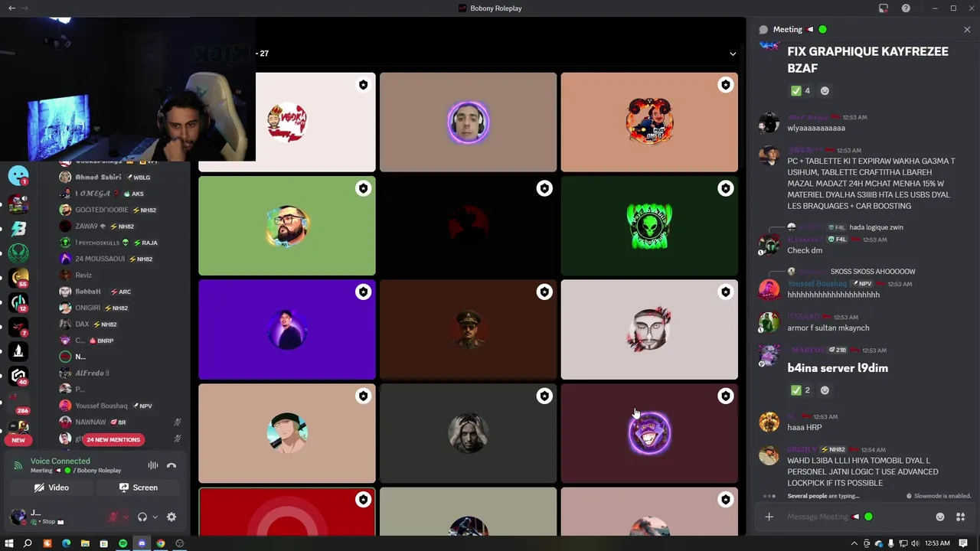Image resolution: width=980 pixels, height=551 pixels.
Task: Go back with the arrow in title bar
Action: coord(11,8)
